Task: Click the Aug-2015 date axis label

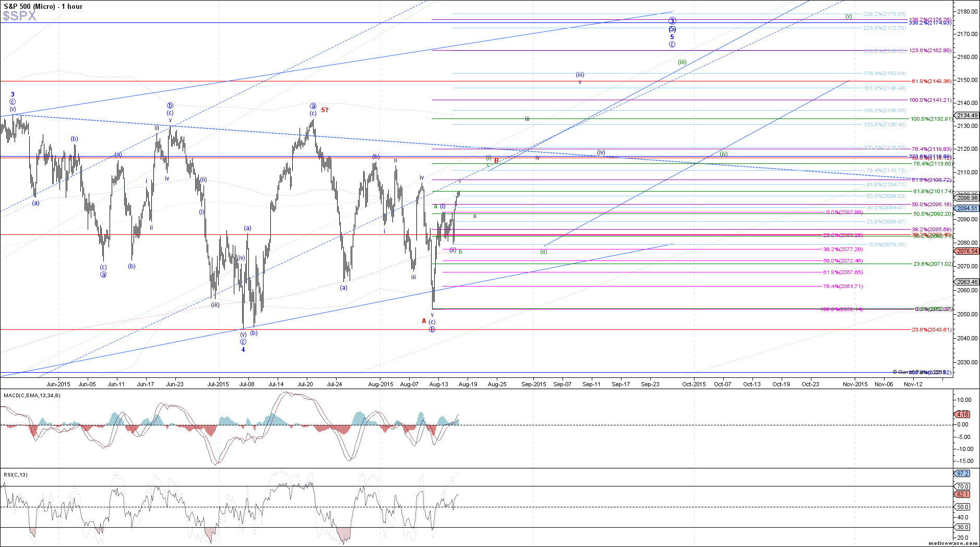Action: point(380,384)
